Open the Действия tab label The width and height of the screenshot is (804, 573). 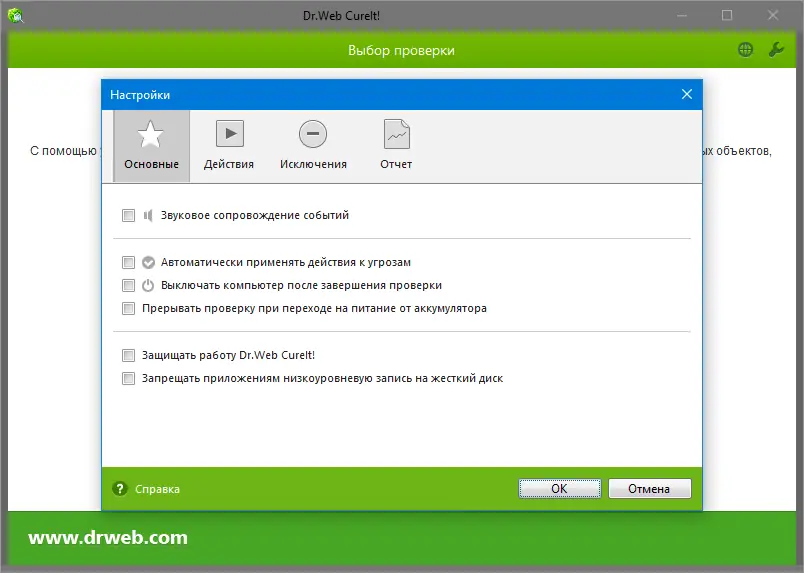coord(229,164)
